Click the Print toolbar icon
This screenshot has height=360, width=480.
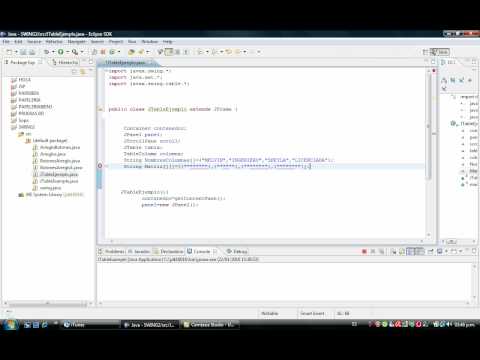pos(32,52)
